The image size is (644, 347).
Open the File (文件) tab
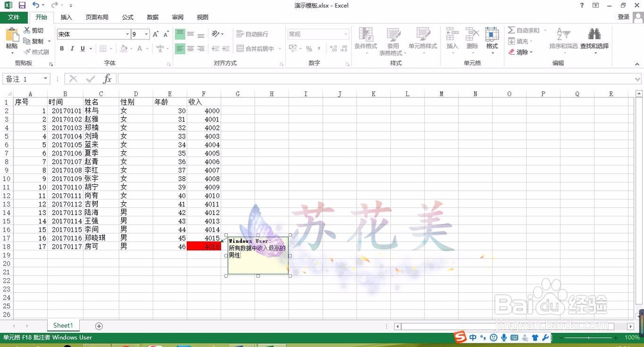click(x=14, y=17)
